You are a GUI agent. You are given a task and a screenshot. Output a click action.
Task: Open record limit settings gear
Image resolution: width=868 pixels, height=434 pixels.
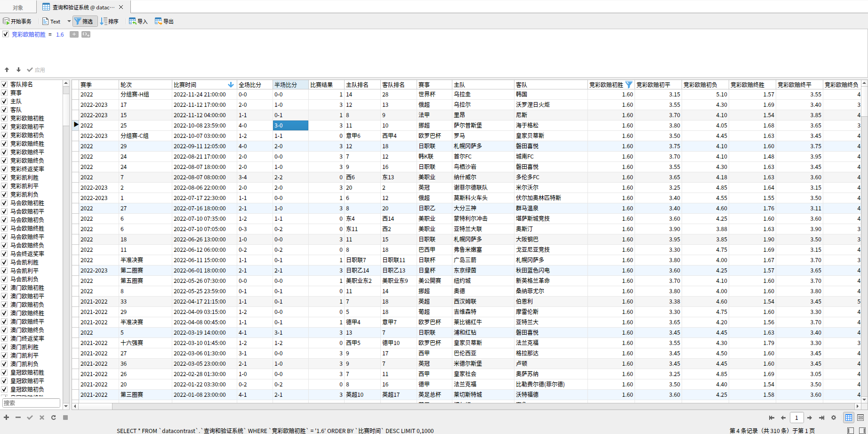pos(834,418)
